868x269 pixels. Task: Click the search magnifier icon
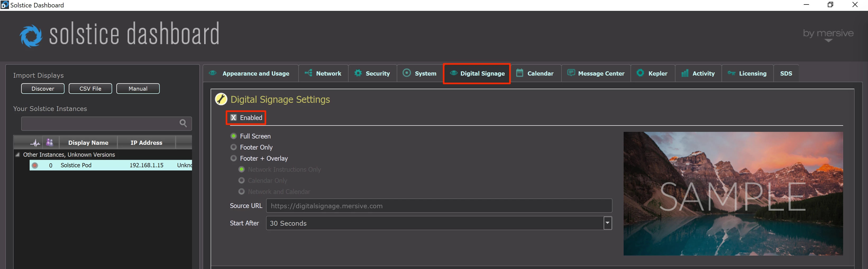(x=183, y=123)
